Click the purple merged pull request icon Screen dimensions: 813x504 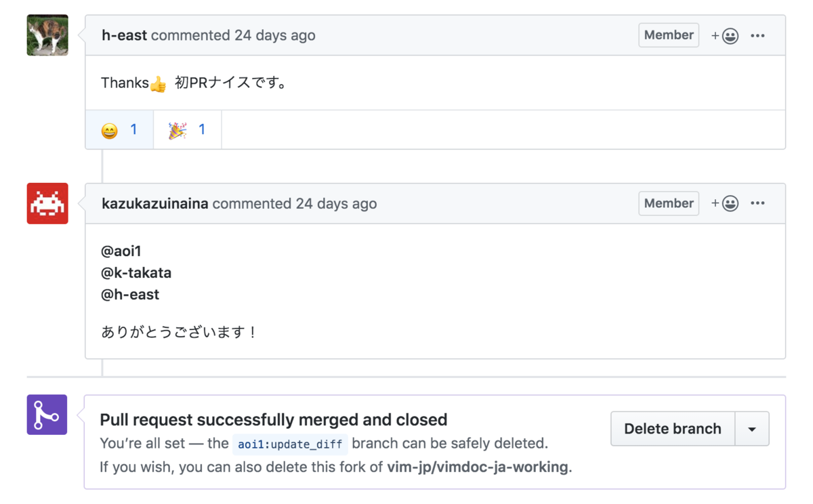click(x=47, y=415)
